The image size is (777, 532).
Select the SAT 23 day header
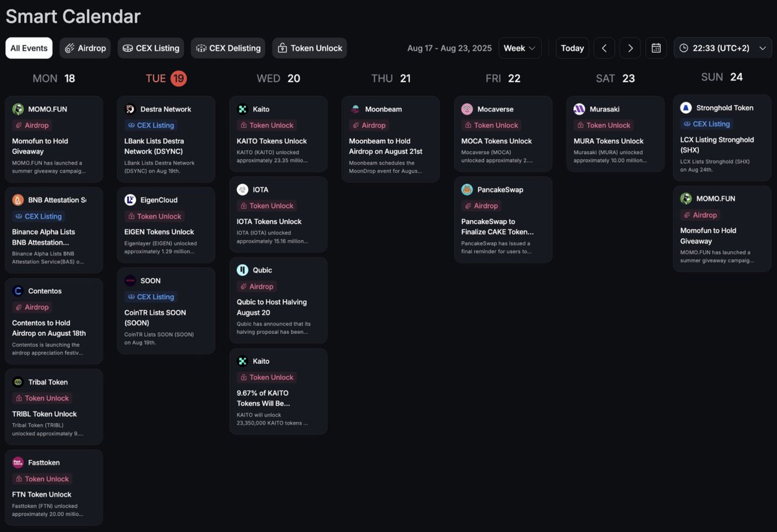(615, 78)
